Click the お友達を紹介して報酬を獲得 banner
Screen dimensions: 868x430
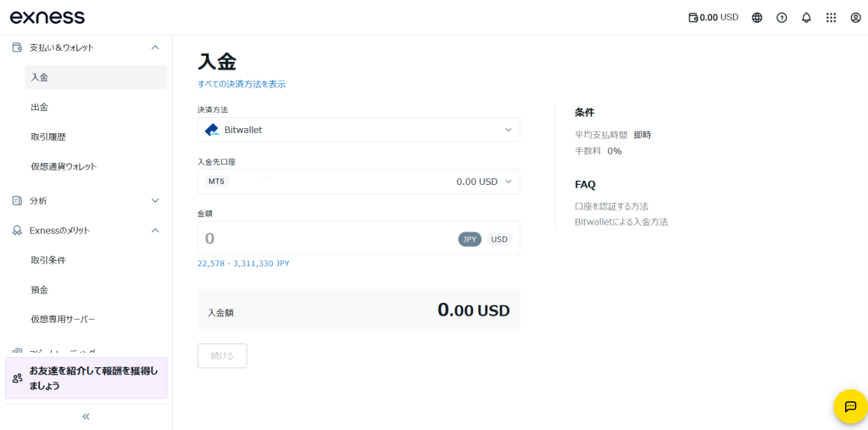86,378
